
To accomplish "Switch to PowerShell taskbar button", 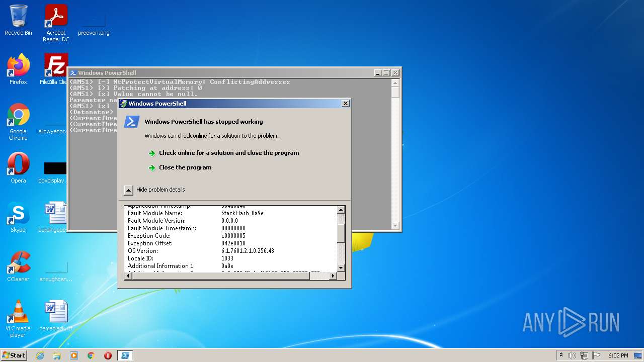I will tap(125, 355).
